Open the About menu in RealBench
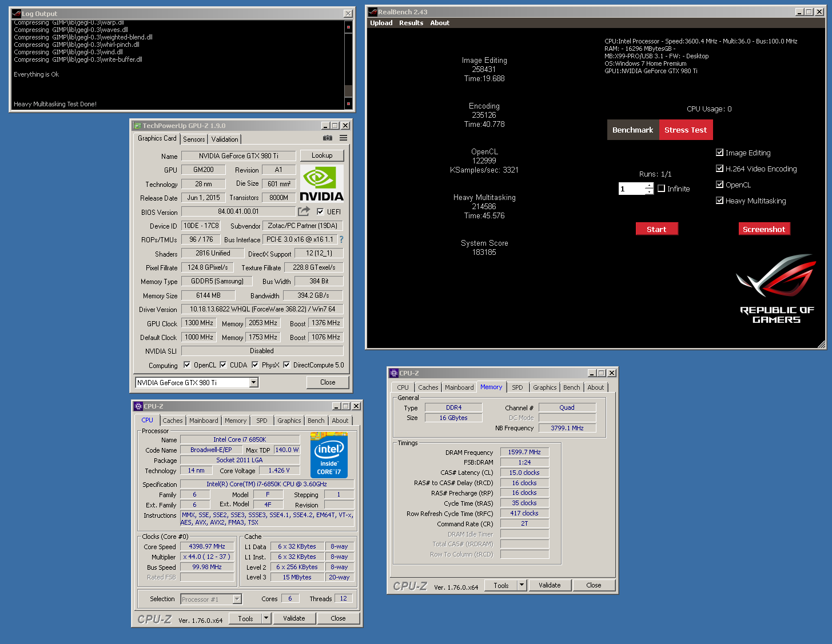 [x=440, y=23]
